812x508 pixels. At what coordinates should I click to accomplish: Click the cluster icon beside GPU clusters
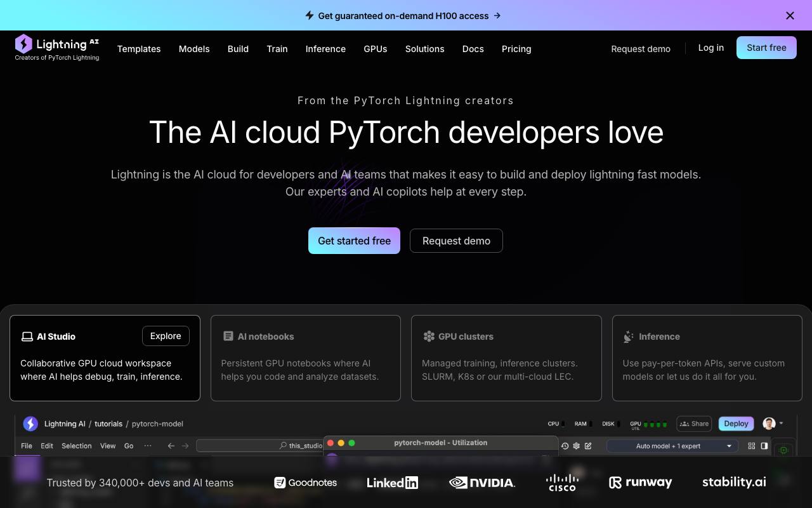coord(429,336)
